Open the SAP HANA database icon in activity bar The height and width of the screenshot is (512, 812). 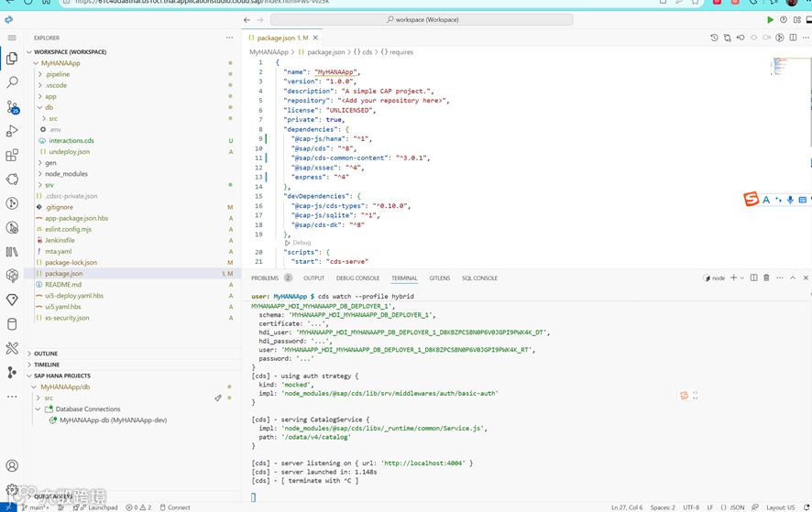(x=12, y=324)
